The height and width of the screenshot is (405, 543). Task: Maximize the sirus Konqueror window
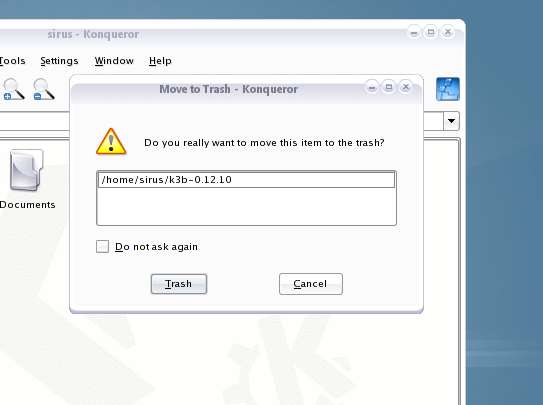[431, 32]
